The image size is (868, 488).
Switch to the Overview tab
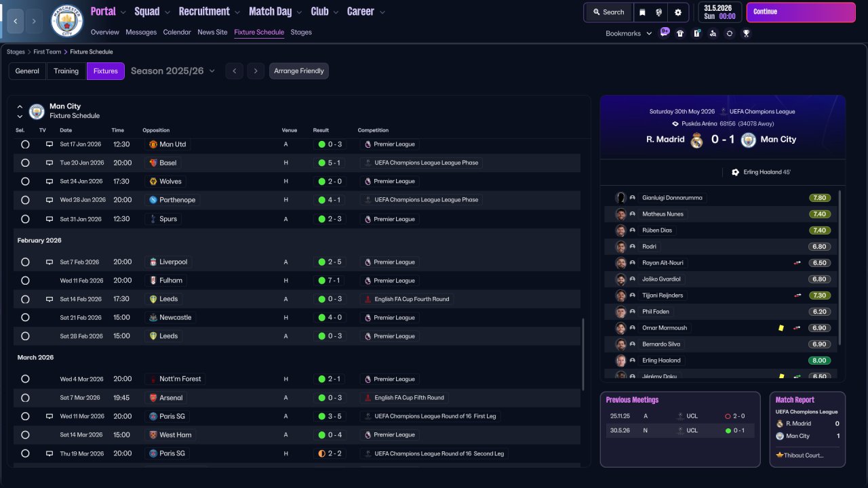pos(104,33)
